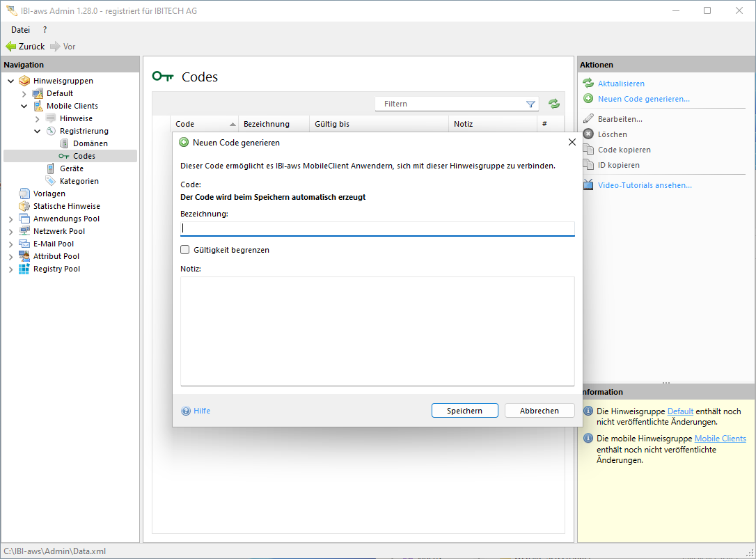Click the green Zurück back arrow

[11, 47]
